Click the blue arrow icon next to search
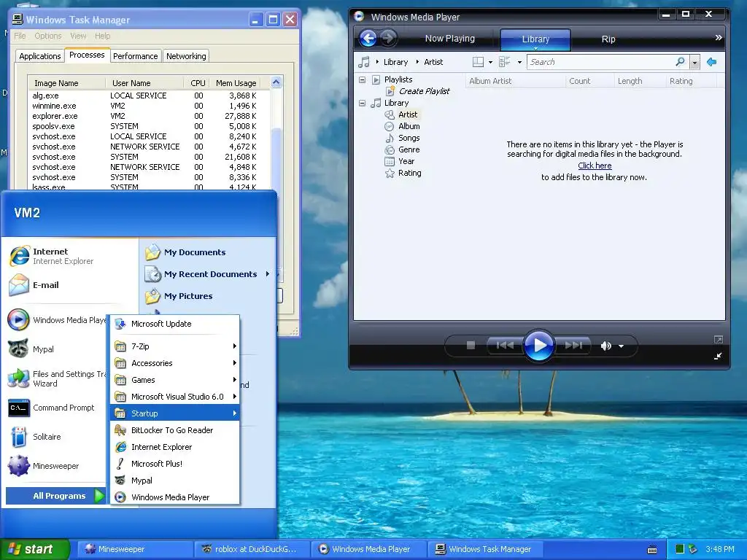The width and height of the screenshot is (747, 560). 712,62
